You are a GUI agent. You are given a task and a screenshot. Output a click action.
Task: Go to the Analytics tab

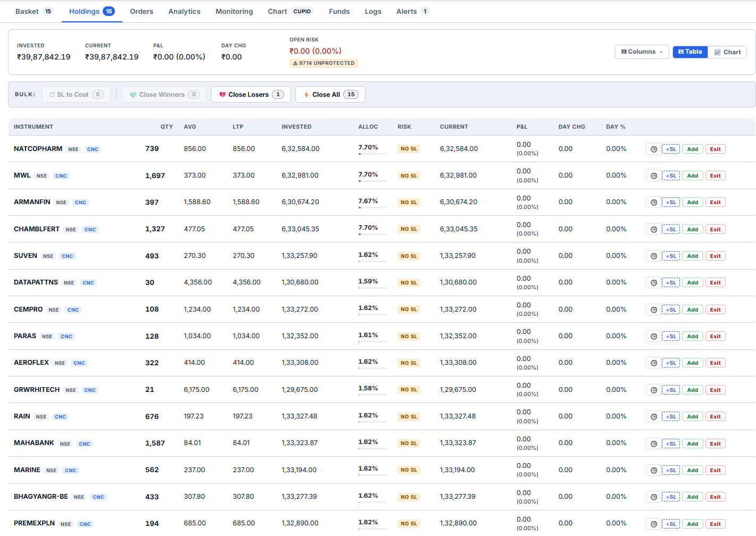tap(185, 12)
